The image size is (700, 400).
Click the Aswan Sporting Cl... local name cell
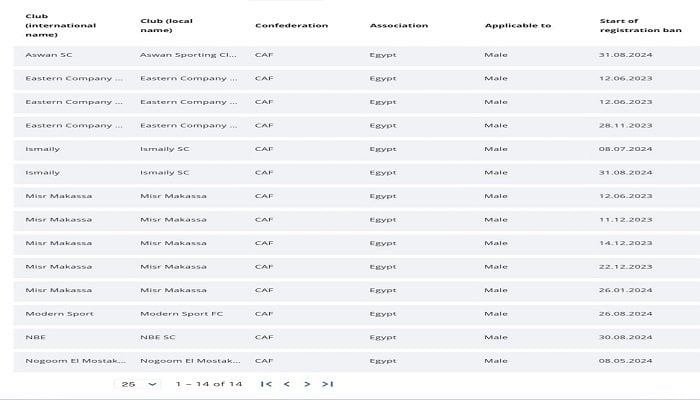pos(188,55)
